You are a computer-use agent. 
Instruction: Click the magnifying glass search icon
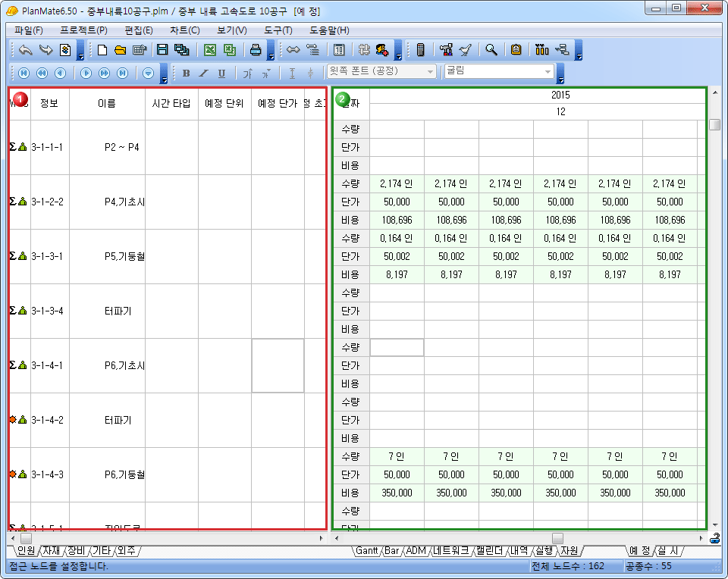(x=491, y=51)
